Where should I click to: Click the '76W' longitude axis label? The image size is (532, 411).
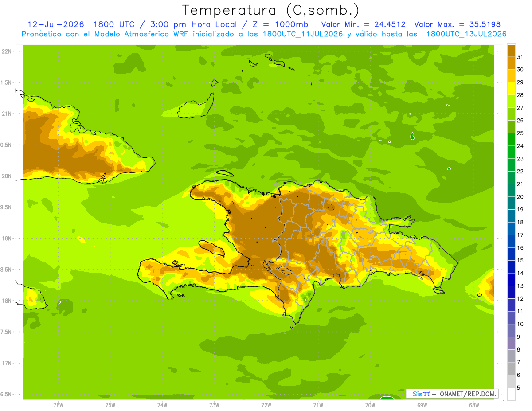pos(58,405)
